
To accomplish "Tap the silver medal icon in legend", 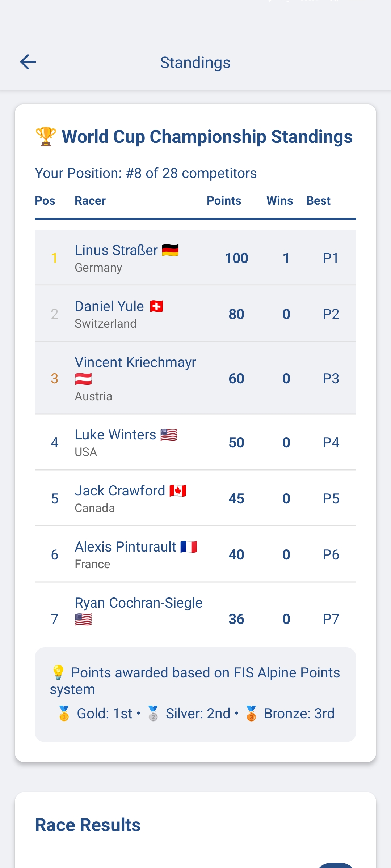I will click(153, 714).
